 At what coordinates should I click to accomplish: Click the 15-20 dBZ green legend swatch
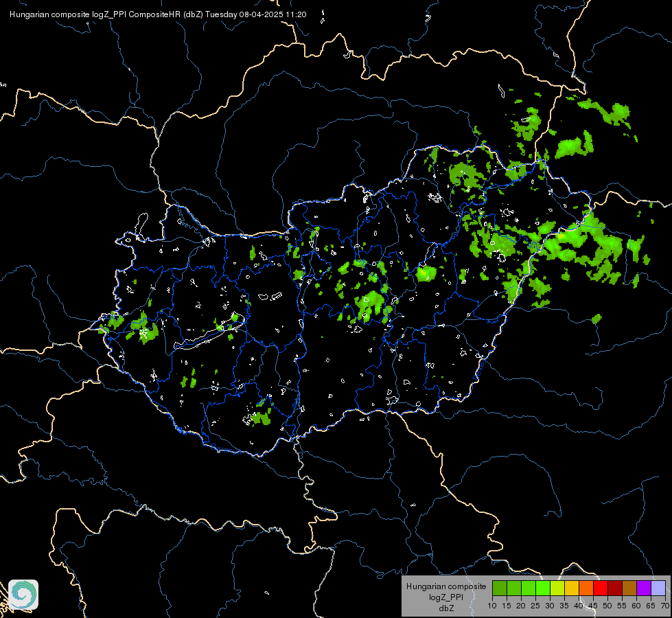pyautogui.click(x=514, y=588)
